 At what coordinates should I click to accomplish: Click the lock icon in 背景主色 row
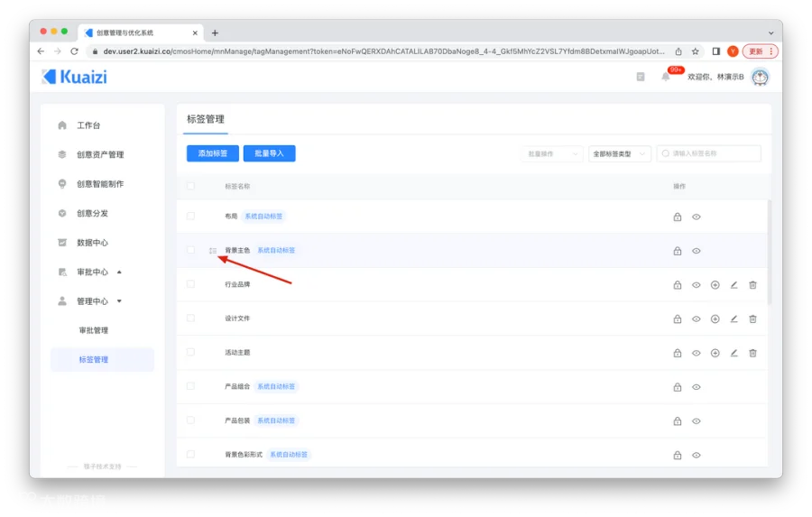tap(678, 251)
